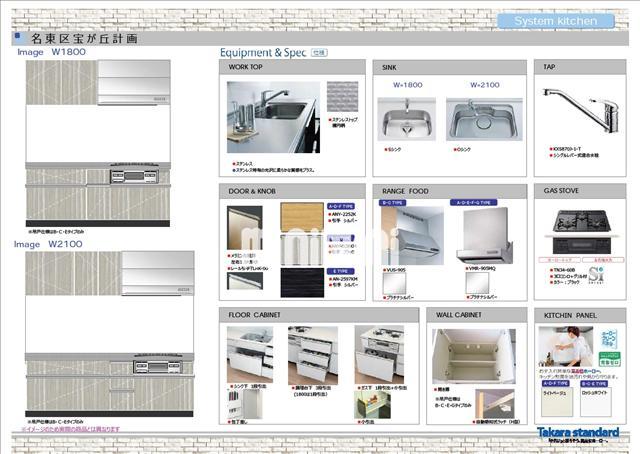Screen dimensions: 640x454
Task: Open the W1800 kitchen elevation image
Action: [x=98, y=143]
